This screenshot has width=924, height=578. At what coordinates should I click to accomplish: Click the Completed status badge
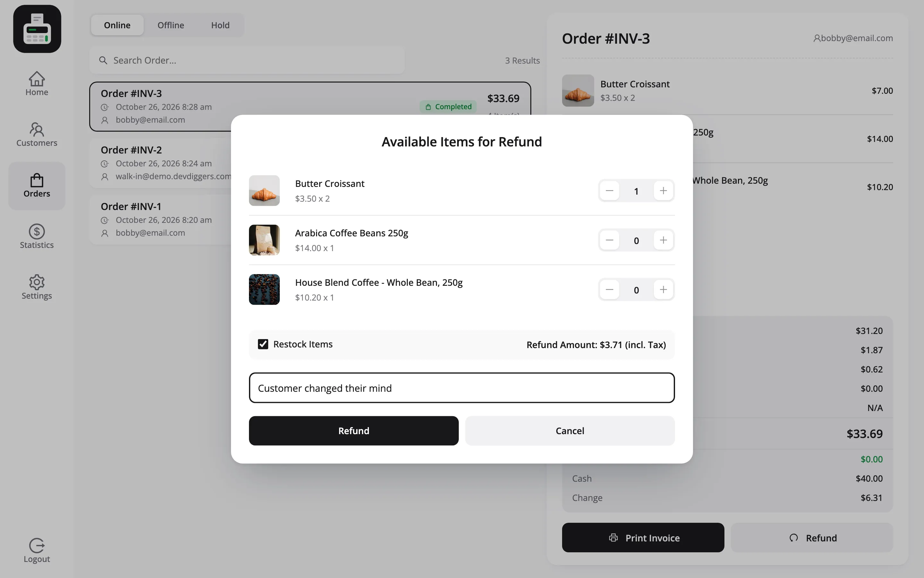click(x=448, y=107)
